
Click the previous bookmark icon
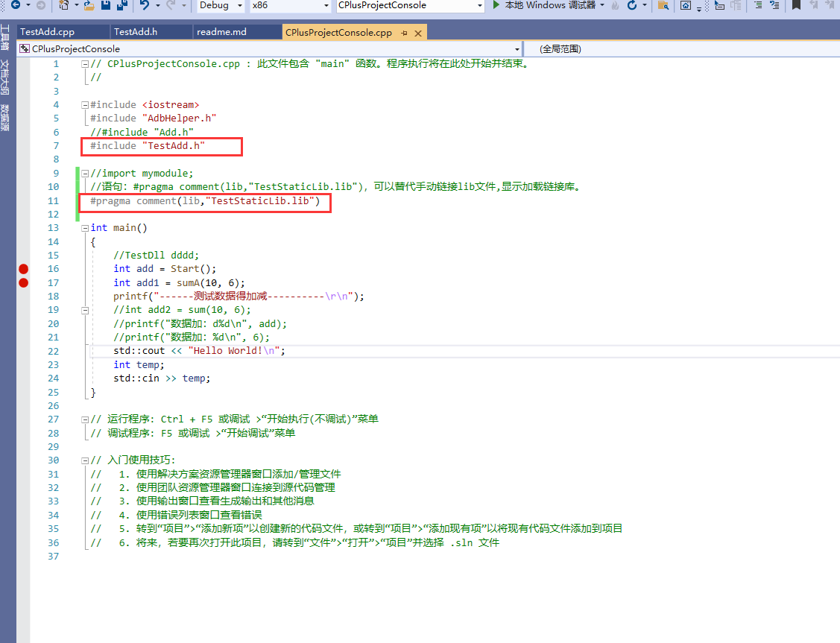[814, 4]
